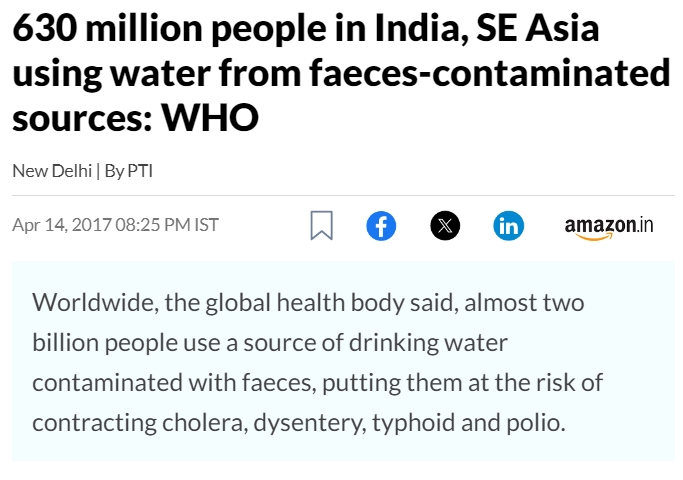Share the article on LinkedIn
Image resolution: width=683 pixels, height=480 pixels.
(509, 225)
